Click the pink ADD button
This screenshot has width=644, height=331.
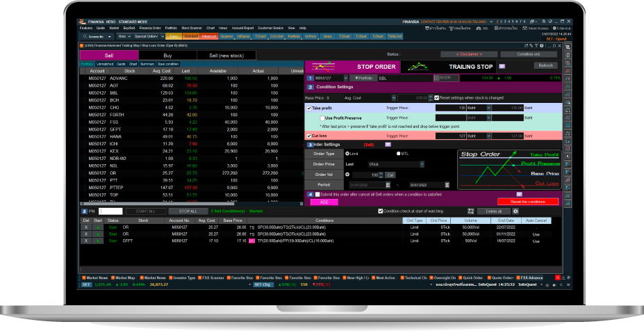324,202
